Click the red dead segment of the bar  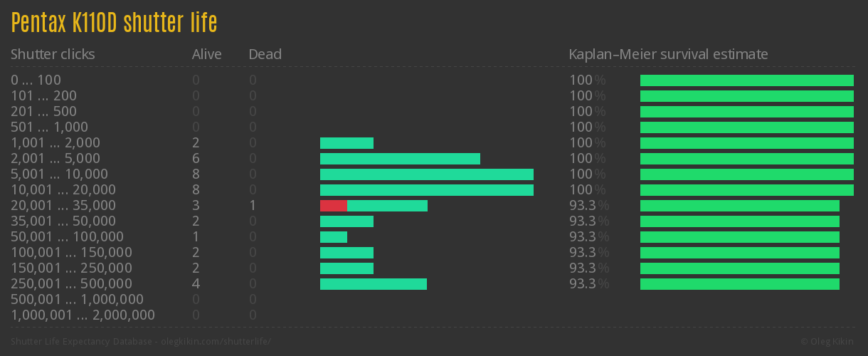333,206
